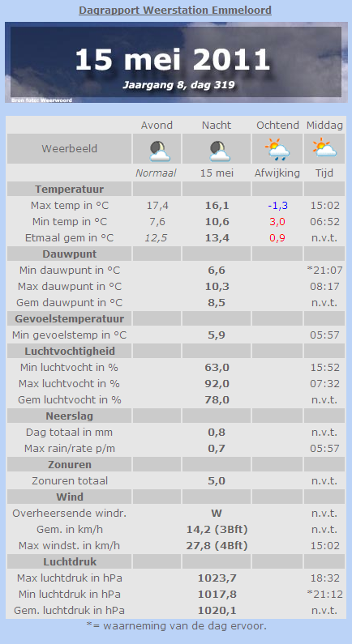This screenshot has width=352, height=644.
Task: Click the Nacht cloudy-moon weather icon
Action: (x=220, y=151)
